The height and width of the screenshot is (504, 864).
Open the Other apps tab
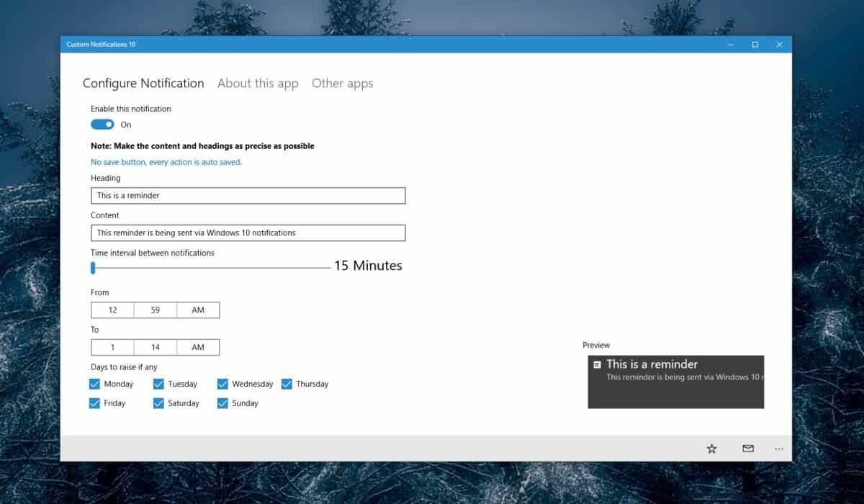click(x=343, y=83)
